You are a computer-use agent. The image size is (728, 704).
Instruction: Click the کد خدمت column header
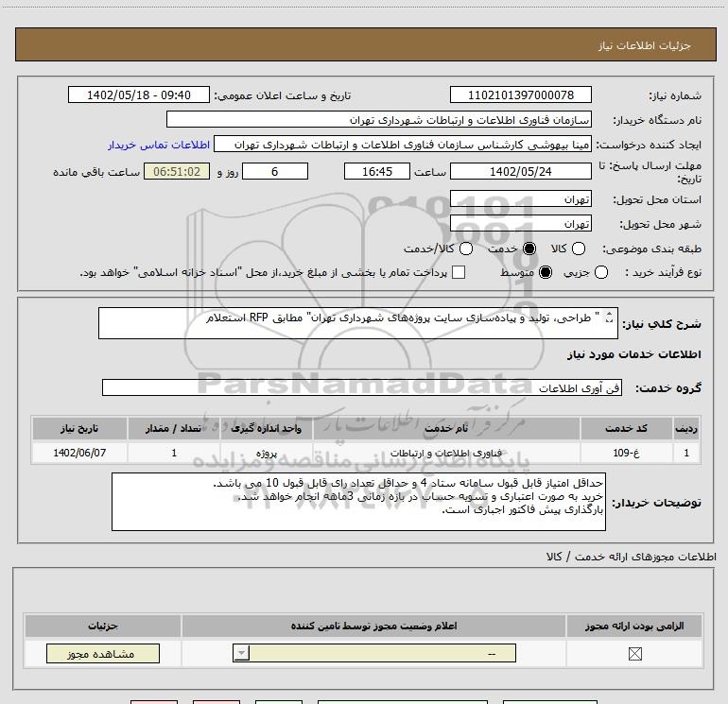(x=626, y=428)
